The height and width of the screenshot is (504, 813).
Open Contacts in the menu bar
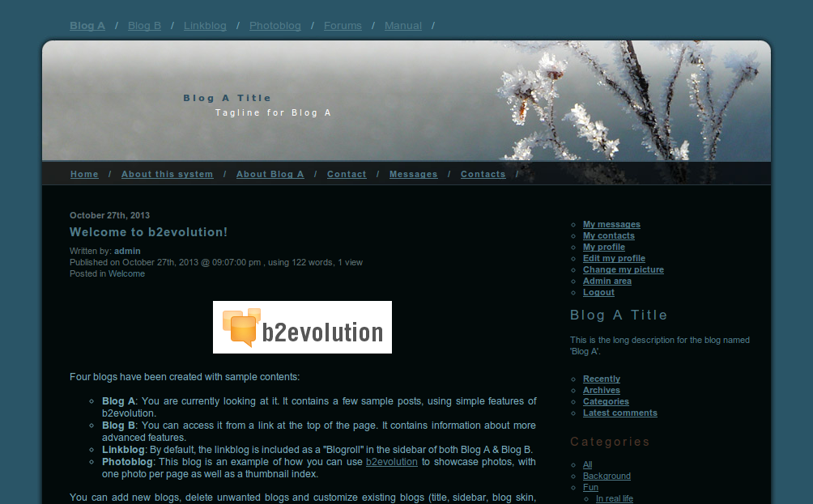[483, 174]
